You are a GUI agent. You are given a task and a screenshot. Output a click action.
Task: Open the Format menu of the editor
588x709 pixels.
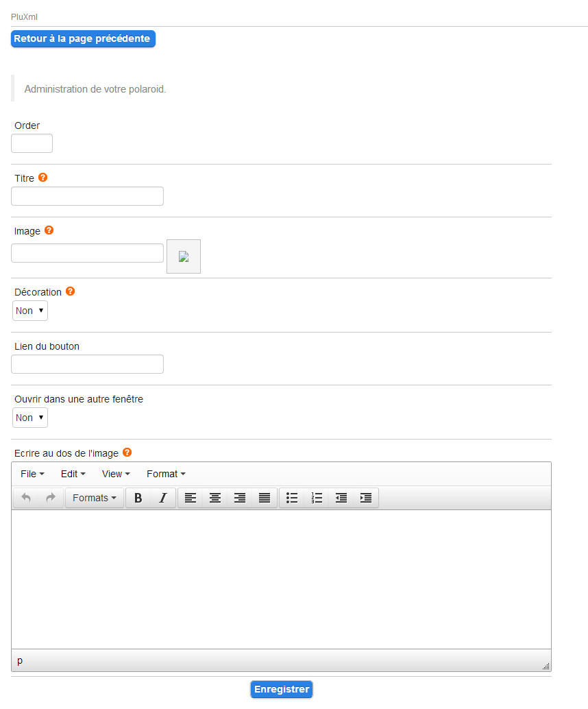tap(166, 474)
